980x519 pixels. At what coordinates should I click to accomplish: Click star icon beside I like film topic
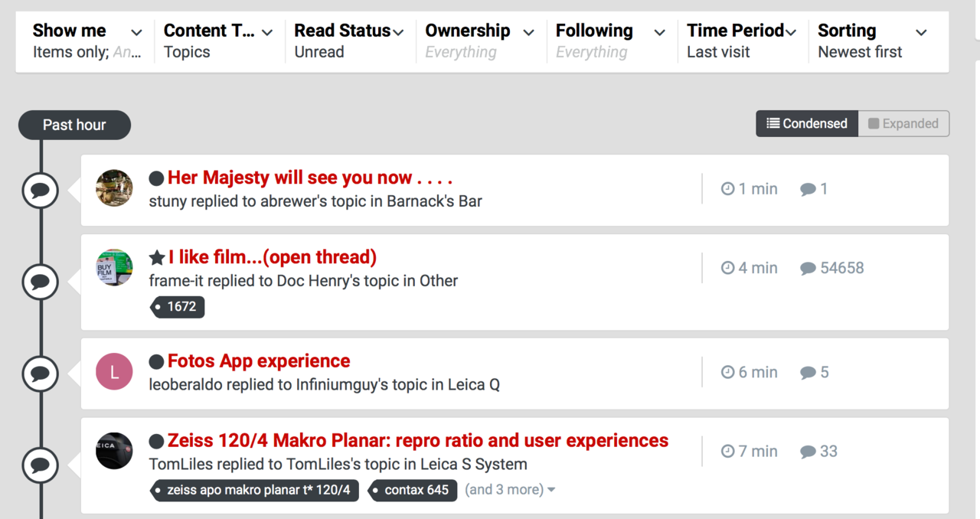pyautogui.click(x=157, y=257)
